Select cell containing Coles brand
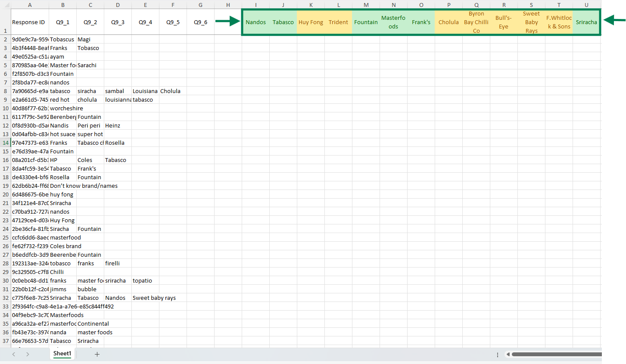Viewport: 626px width, 364px height. point(62,246)
